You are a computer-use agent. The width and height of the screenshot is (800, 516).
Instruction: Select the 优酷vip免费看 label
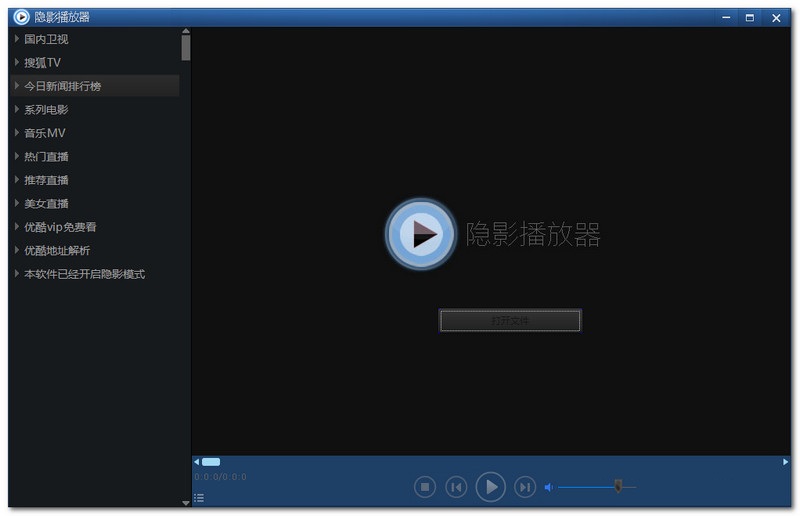tap(60, 227)
